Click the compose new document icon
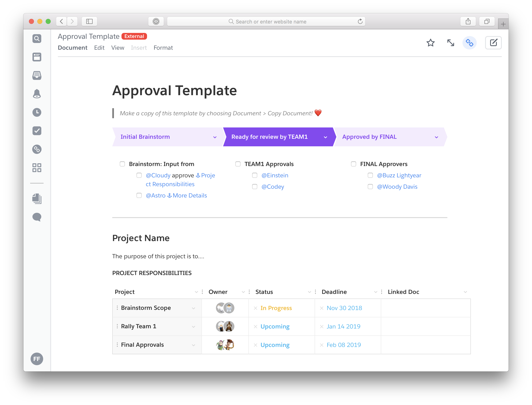 coord(493,43)
